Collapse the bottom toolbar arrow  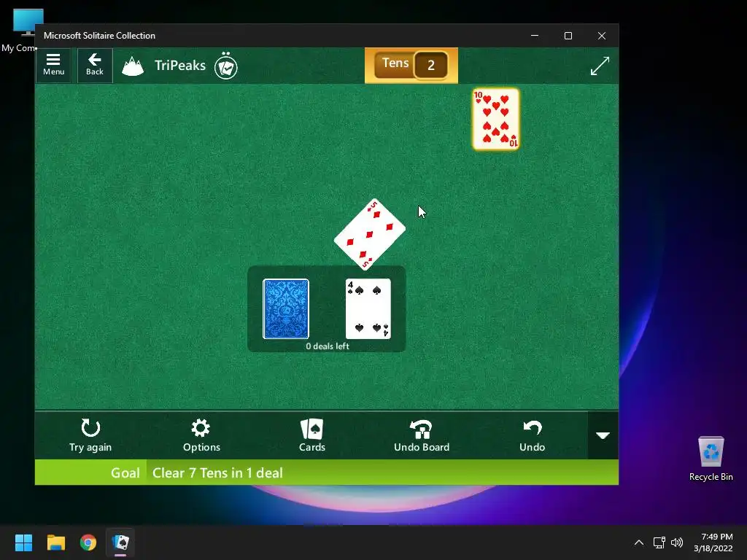pos(603,435)
